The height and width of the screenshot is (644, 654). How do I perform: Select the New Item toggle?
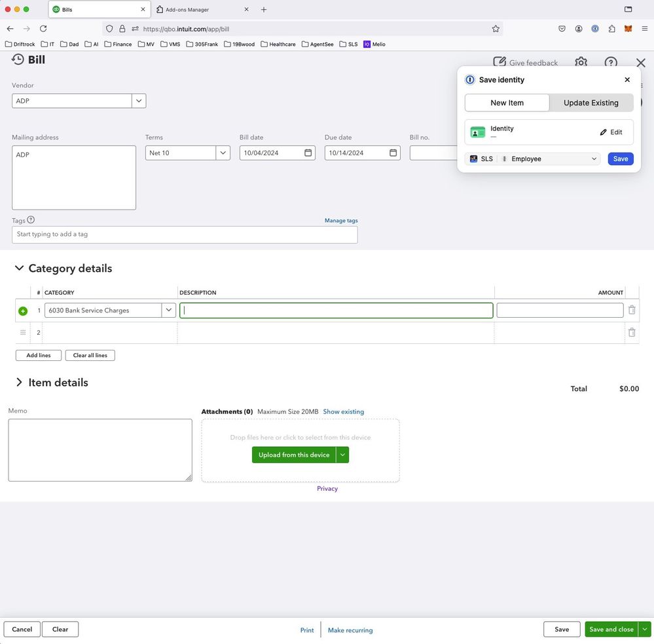(x=507, y=103)
